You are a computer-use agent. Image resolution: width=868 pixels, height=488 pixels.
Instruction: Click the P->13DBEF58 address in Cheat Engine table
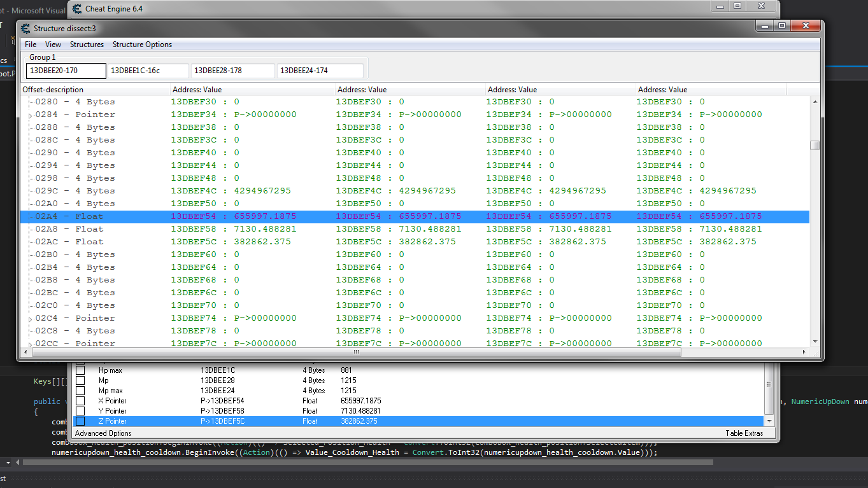pos(222,411)
